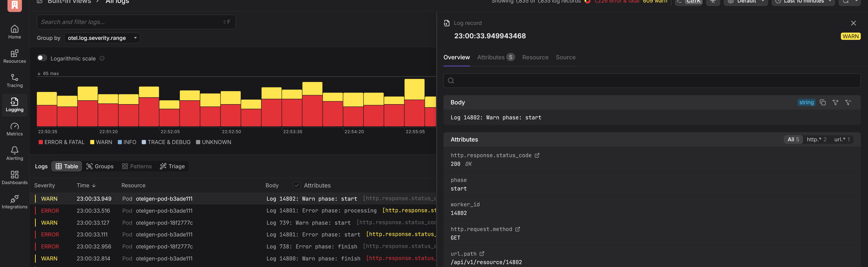Sort by Time column header
The image size is (868, 267).
86,185
